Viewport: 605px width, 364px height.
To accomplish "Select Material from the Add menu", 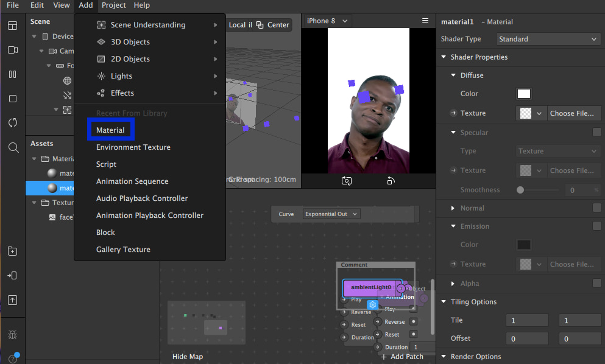I will click(x=110, y=130).
